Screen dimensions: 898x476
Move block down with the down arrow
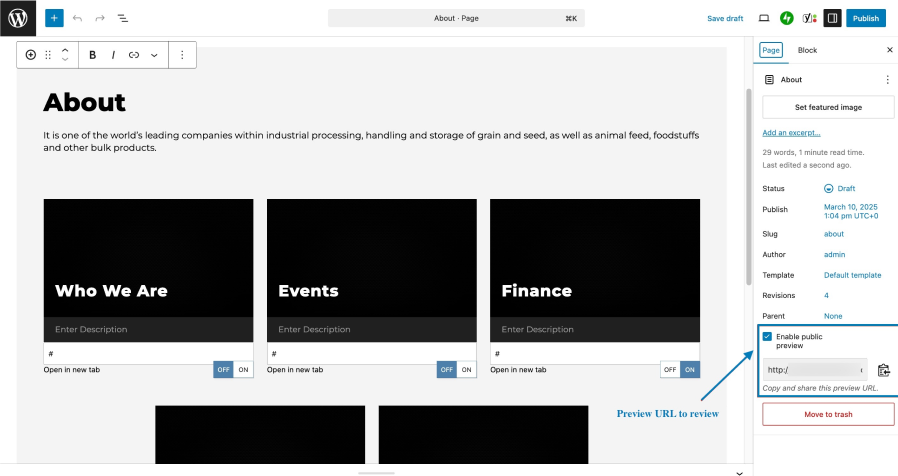[x=65, y=60]
